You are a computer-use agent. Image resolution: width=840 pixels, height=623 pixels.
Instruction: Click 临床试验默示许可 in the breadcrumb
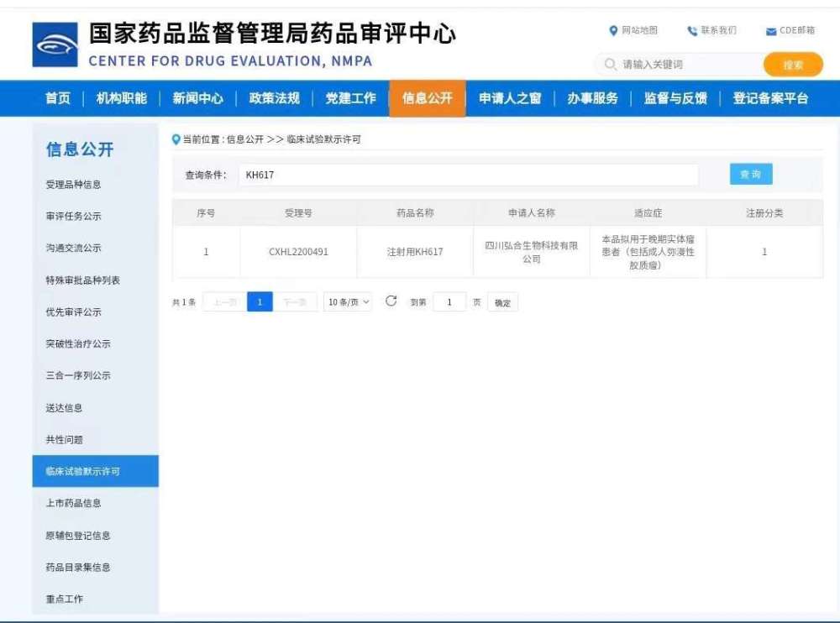323,139
